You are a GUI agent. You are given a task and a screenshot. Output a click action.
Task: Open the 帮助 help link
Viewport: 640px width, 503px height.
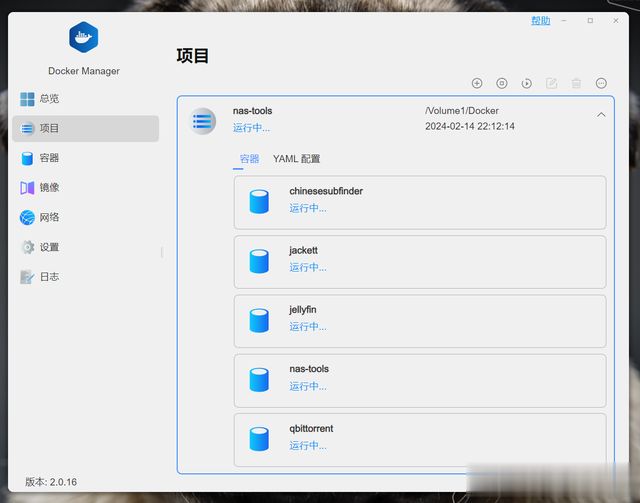click(x=540, y=20)
